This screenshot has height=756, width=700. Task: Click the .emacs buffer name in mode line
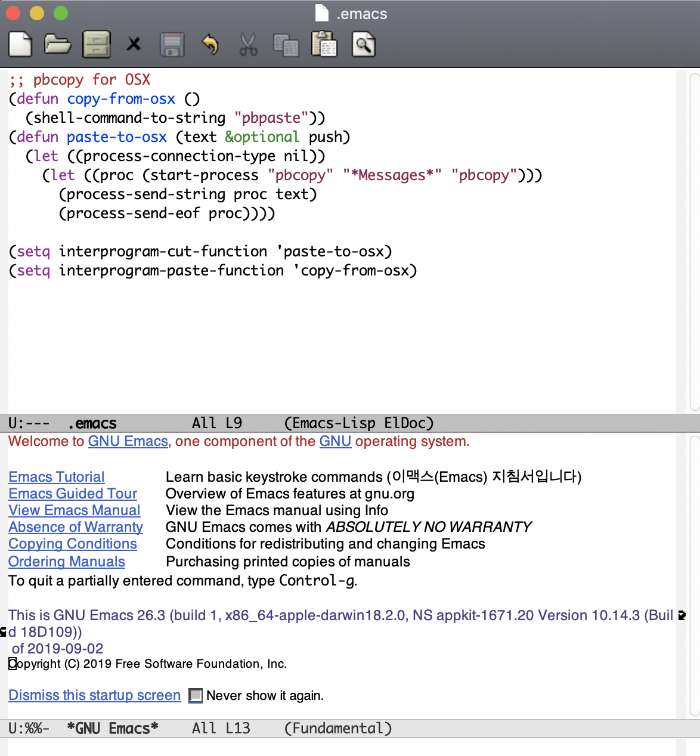[92, 423]
